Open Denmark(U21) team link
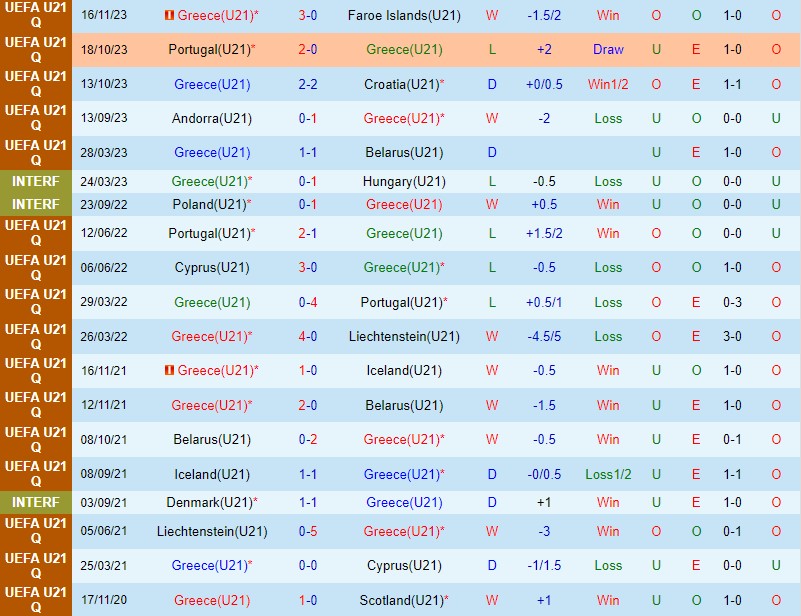 tap(212, 502)
